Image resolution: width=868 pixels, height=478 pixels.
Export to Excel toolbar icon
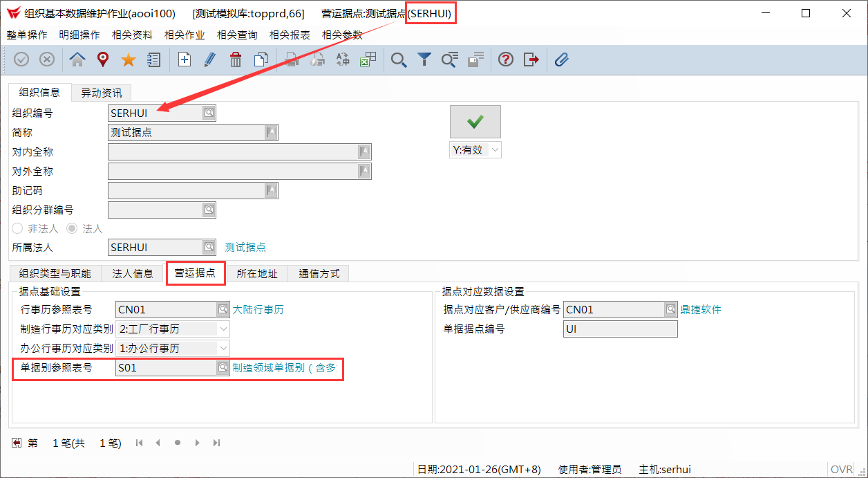368,59
